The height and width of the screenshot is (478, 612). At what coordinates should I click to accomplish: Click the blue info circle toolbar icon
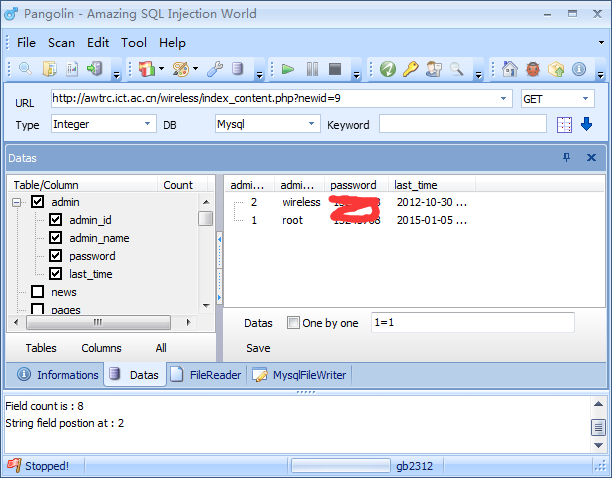[579, 69]
